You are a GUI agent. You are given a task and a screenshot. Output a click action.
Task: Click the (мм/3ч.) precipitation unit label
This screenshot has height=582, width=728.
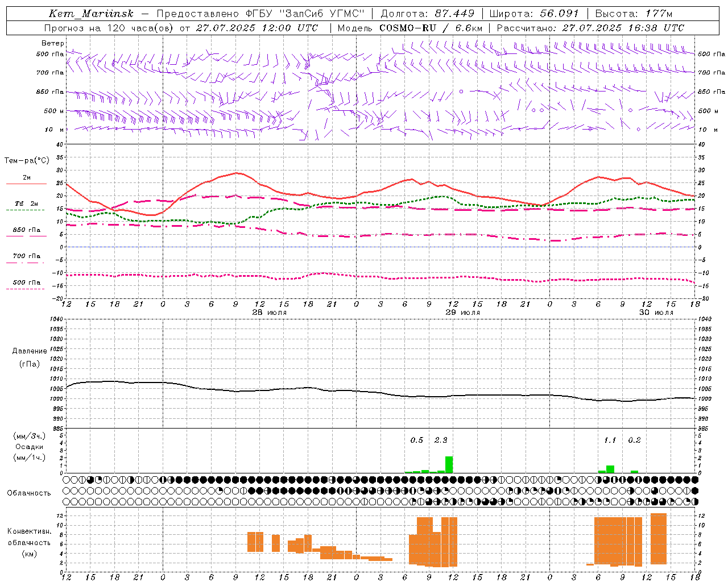[x=30, y=436]
